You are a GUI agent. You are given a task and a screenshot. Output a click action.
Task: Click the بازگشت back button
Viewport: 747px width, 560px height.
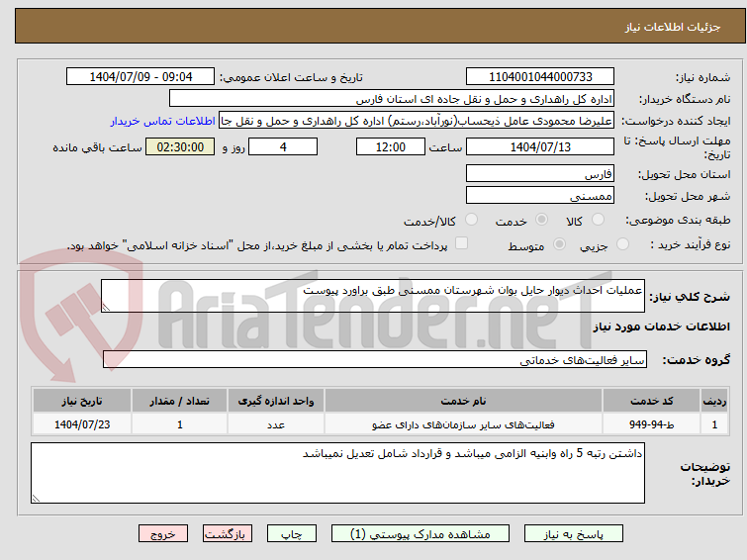[227, 534]
